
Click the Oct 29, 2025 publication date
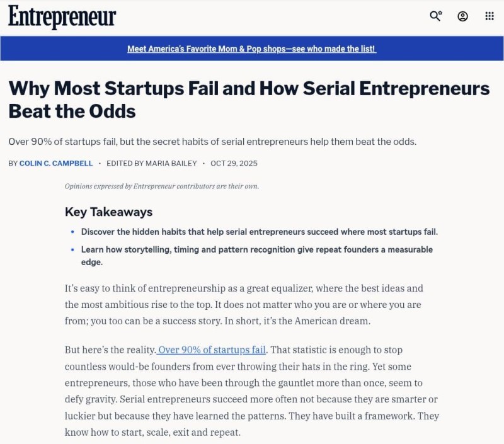tap(234, 163)
